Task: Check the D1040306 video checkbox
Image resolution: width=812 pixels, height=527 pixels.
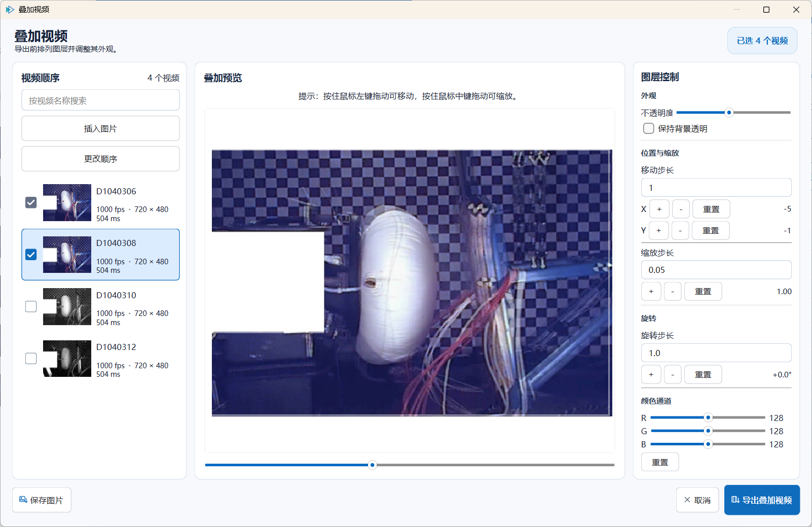Action: [x=31, y=202]
